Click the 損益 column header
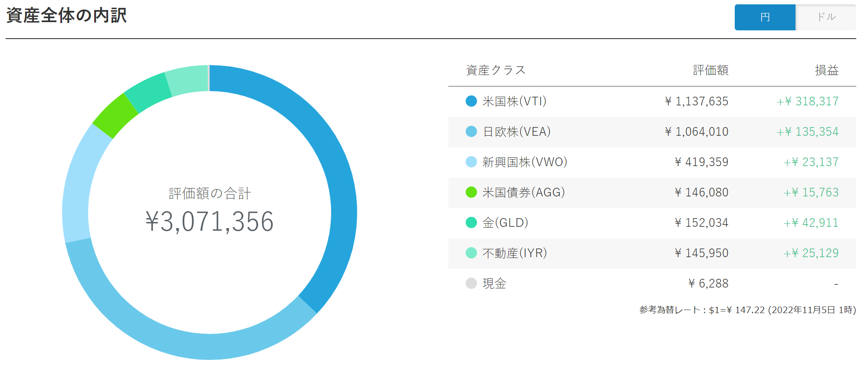 click(x=826, y=70)
